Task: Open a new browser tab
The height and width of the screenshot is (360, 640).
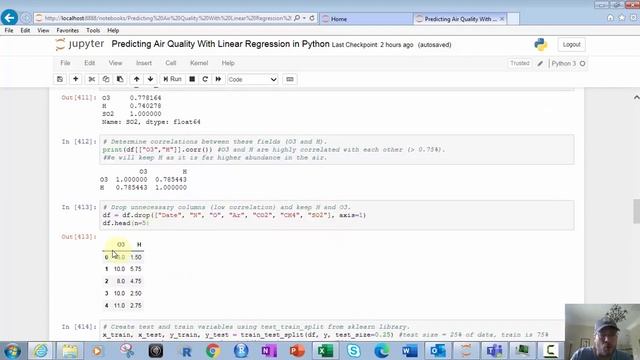Action: pos(513,19)
